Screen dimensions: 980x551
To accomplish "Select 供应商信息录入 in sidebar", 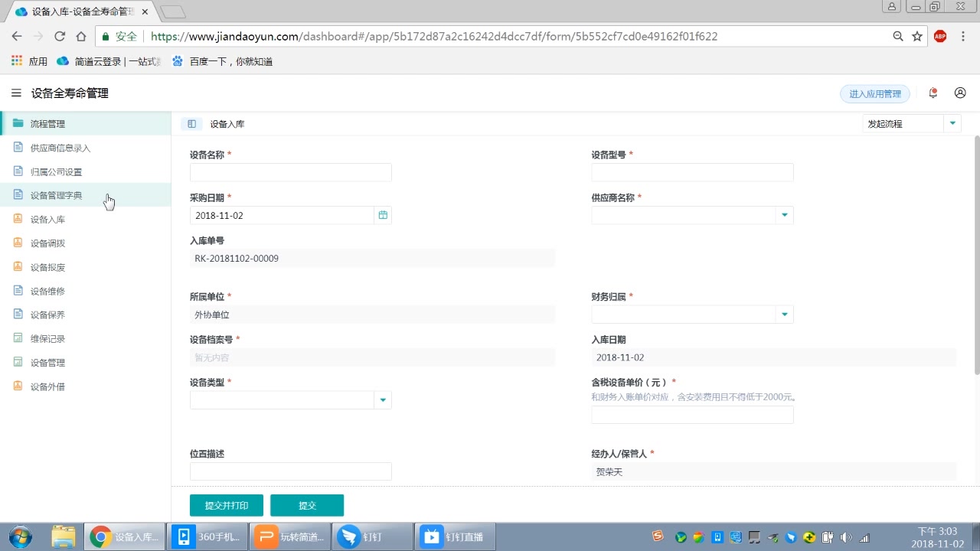I will click(85, 148).
